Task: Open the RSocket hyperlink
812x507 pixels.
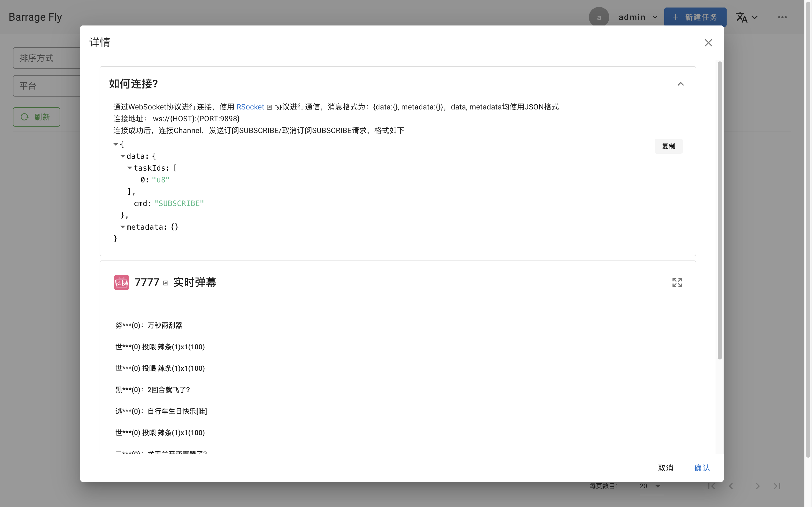Action: (250, 107)
